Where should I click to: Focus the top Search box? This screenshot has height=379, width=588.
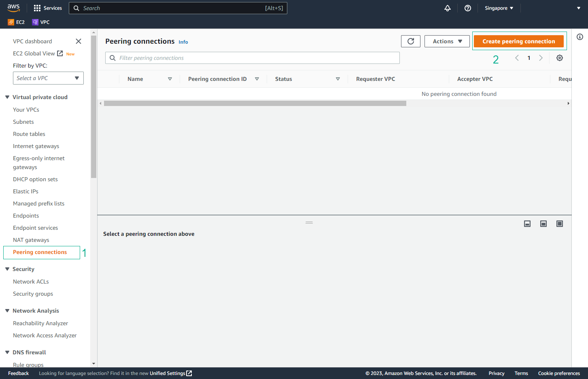pos(178,8)
